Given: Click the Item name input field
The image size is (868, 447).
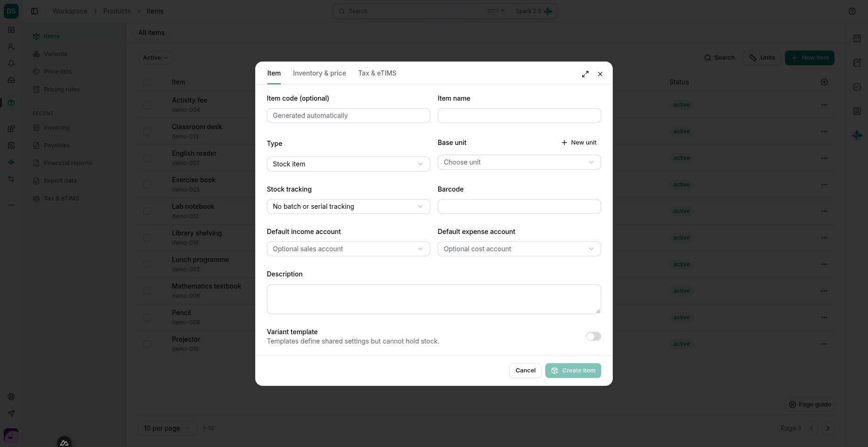Looking at the screenshot, I should (519, 116).
